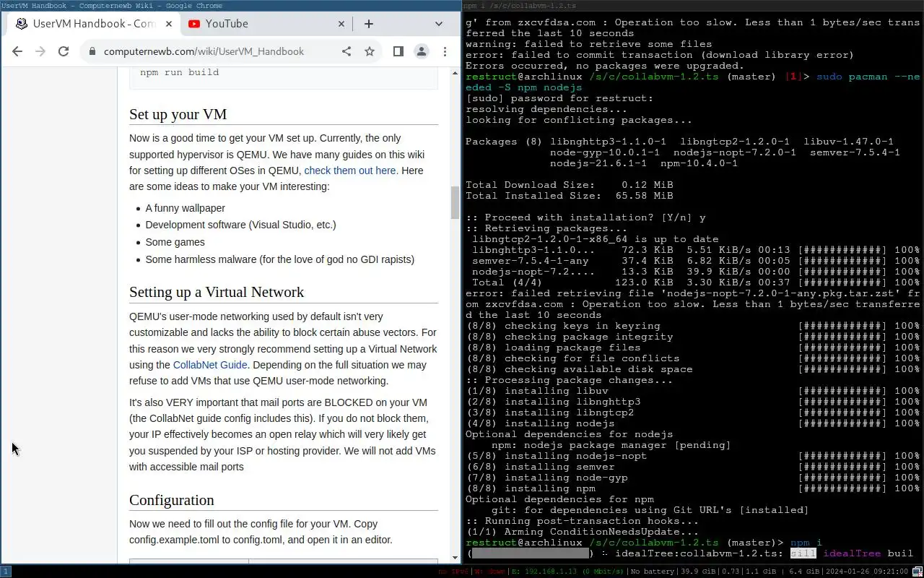Click '(8/8) installing npm' terminal line
This screenshot has width=924, height=578.
(x=531, y=488)
